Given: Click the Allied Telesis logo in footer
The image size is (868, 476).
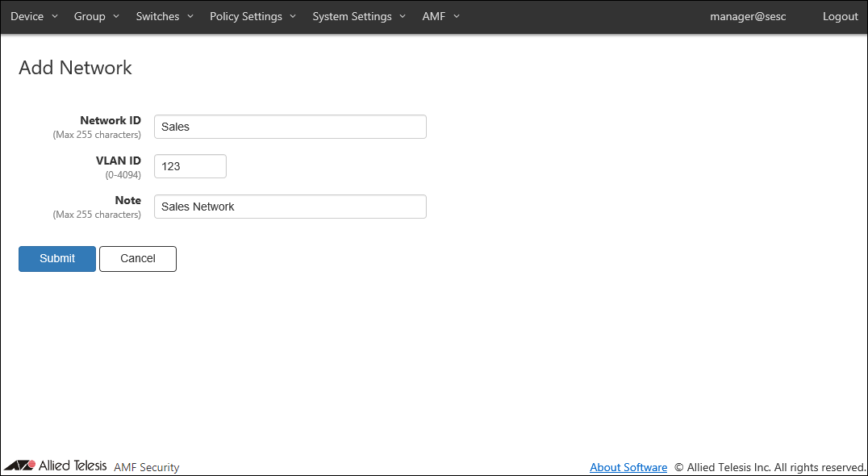Looking at the screenshot, I should 55,466.
